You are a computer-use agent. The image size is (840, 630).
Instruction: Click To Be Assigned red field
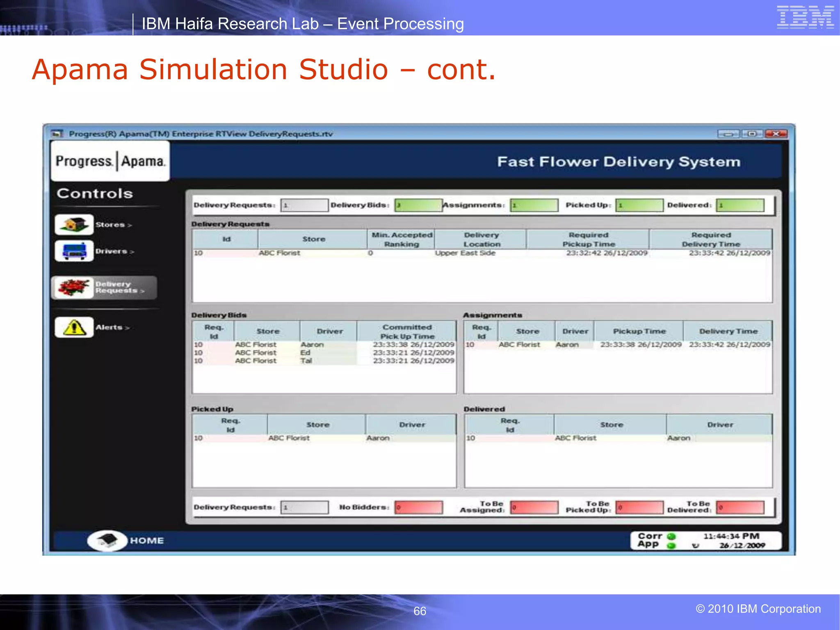[x=534, y=507]
